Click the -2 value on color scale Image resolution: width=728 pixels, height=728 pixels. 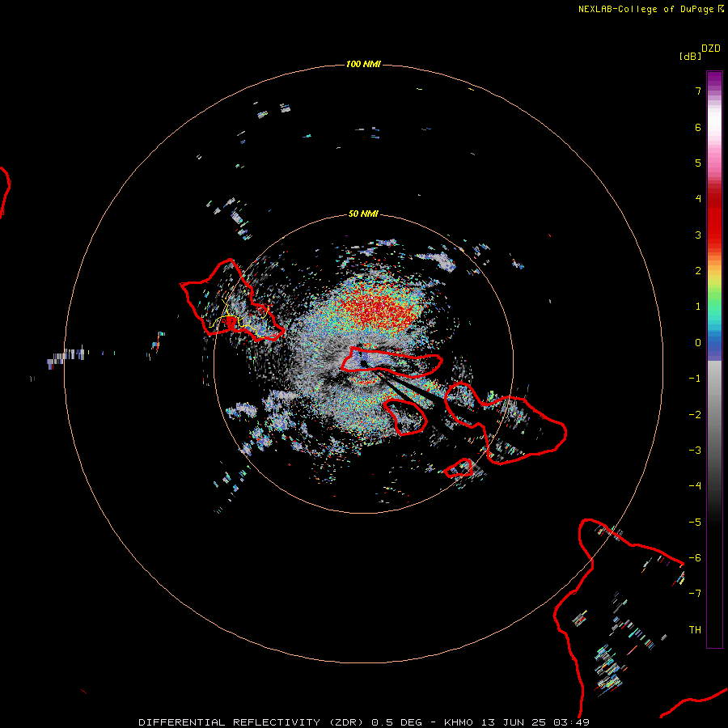(x=695, y=415)
